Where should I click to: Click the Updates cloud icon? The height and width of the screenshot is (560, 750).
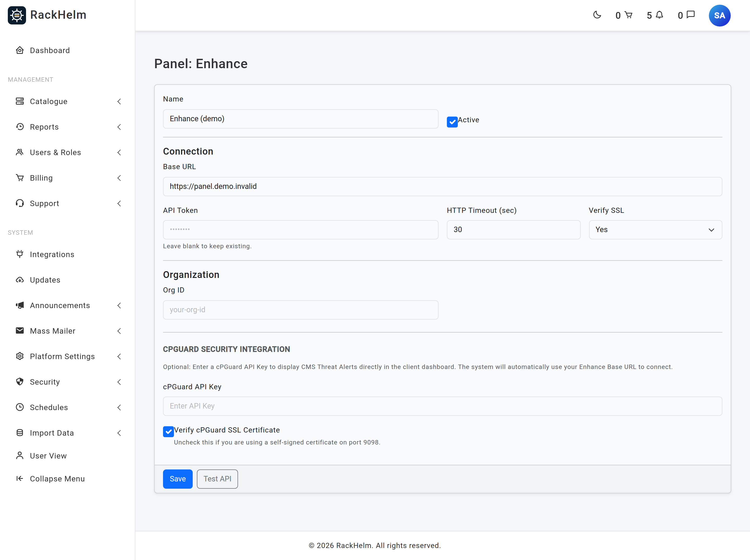[x=20, y=280]
